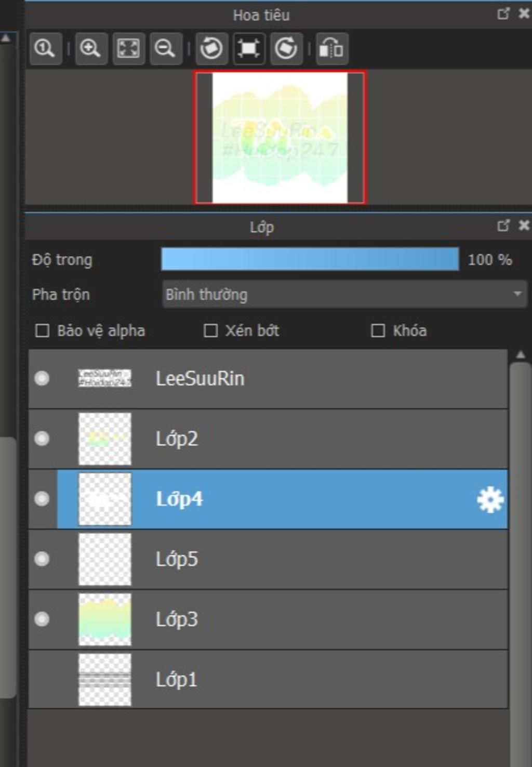Hide the LeeSuuRin layer
The width and height of the screenshot is (532, 767).
(x=42, y=378)
